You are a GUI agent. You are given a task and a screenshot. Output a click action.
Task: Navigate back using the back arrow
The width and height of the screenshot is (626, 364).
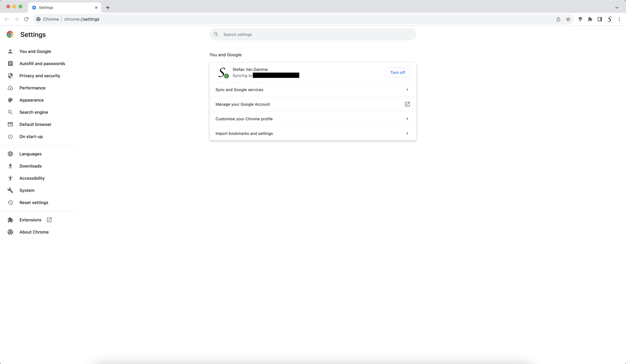click(7, 19)
